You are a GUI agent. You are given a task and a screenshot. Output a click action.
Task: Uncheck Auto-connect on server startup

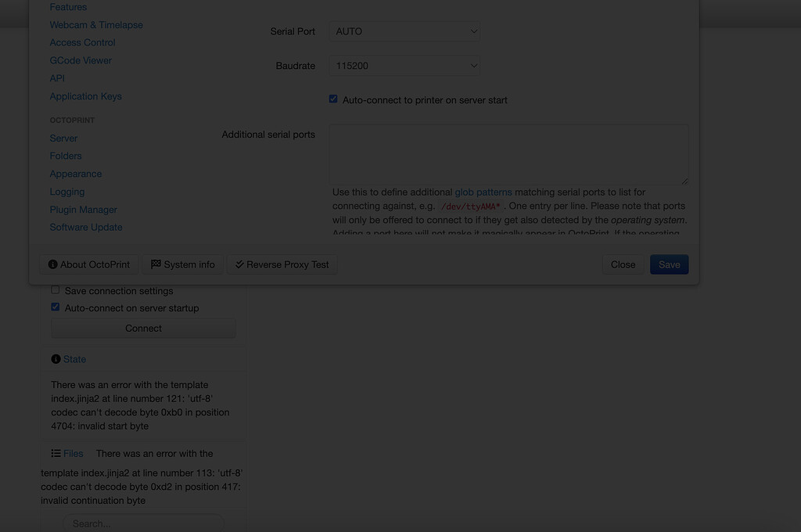click(55, 307)
